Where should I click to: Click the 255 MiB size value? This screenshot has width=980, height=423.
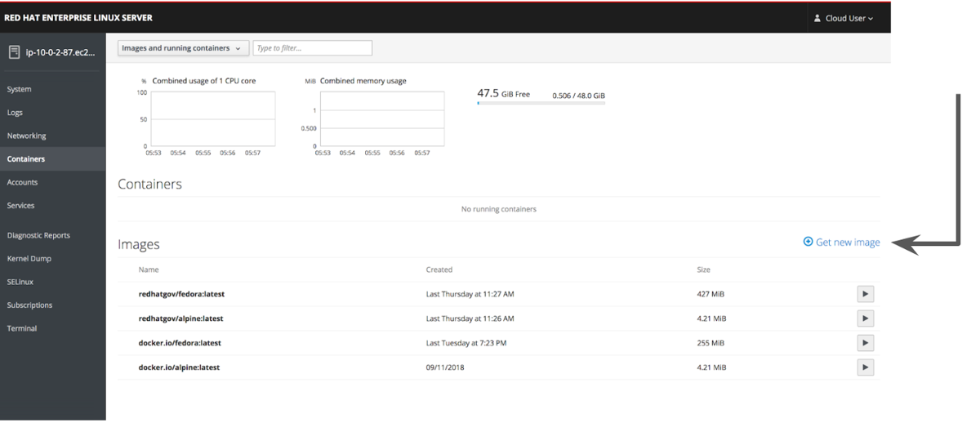[710, 343]
